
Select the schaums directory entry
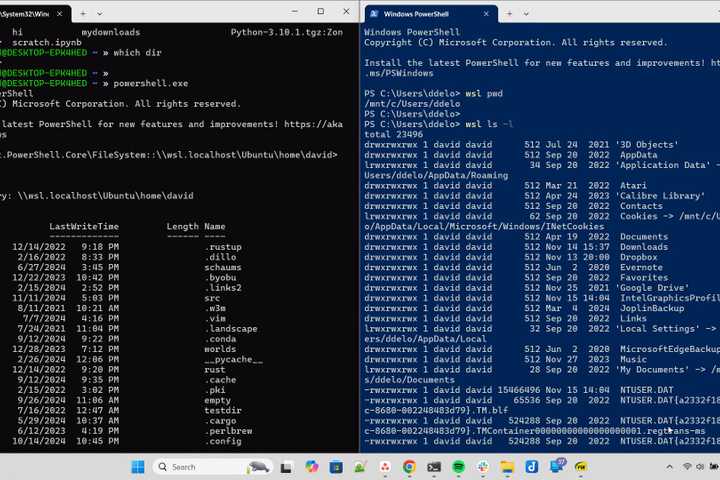coord(223,267)
